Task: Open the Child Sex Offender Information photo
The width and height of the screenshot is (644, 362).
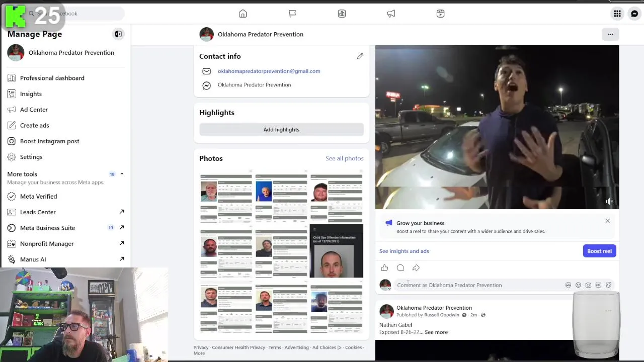Action: coord(336,250)
